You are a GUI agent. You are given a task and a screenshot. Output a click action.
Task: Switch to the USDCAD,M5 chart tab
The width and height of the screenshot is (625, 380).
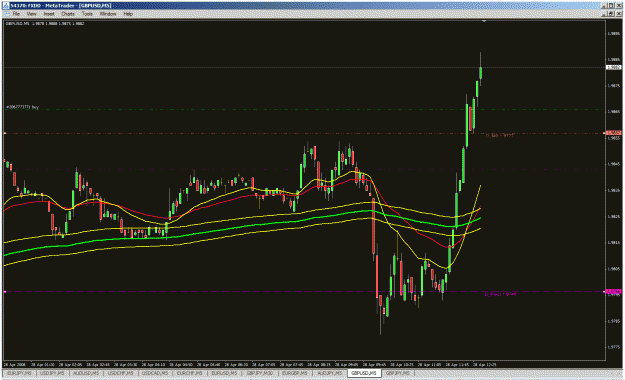coord(155,373)
